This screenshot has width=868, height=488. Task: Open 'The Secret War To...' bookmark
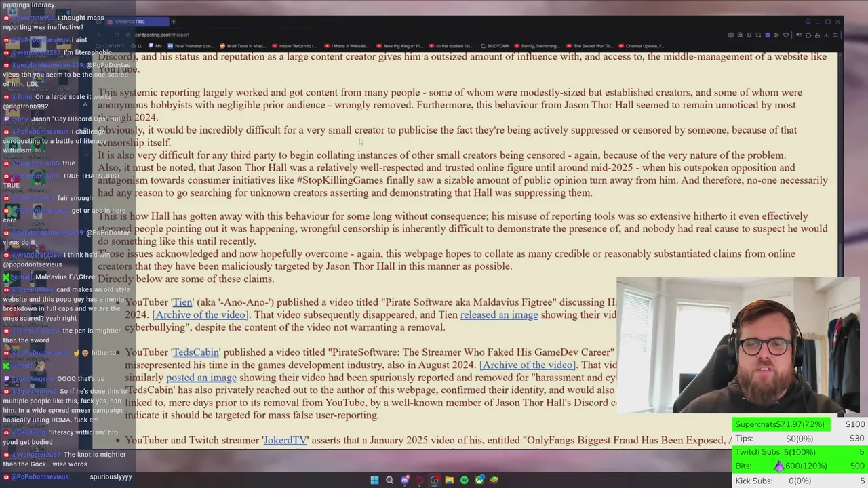(590, 46)
